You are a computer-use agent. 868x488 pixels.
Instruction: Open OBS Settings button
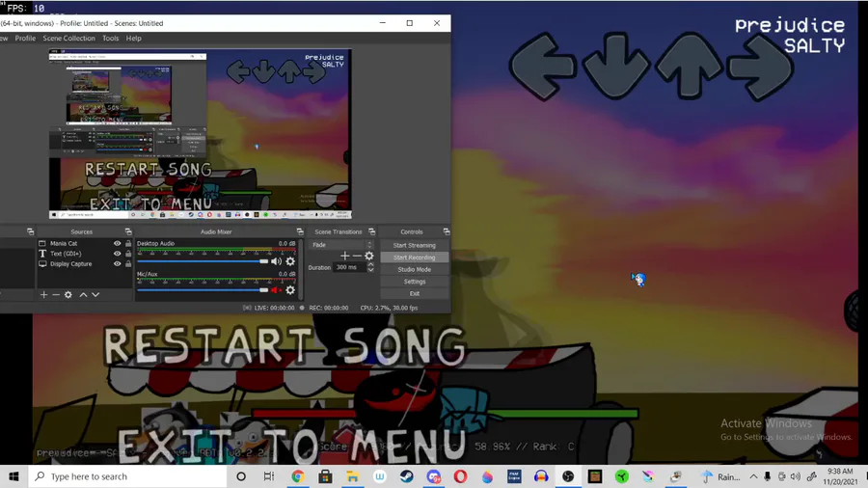[x=414, y=282]
